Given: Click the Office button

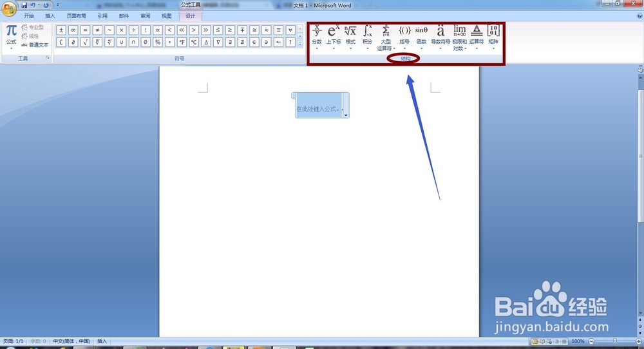Looking at the screenshot, I should pyautogui.click(x=8, y=7).
